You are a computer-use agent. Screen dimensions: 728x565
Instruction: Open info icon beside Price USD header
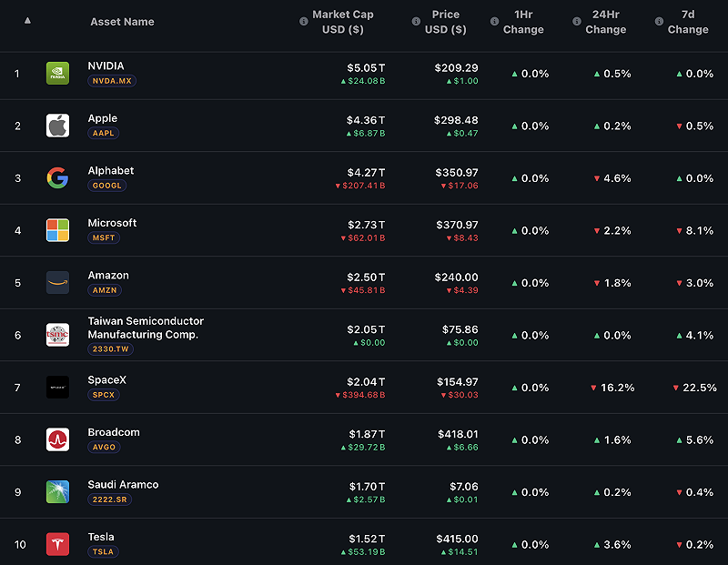pyautogui.click(x=416, y=21)
